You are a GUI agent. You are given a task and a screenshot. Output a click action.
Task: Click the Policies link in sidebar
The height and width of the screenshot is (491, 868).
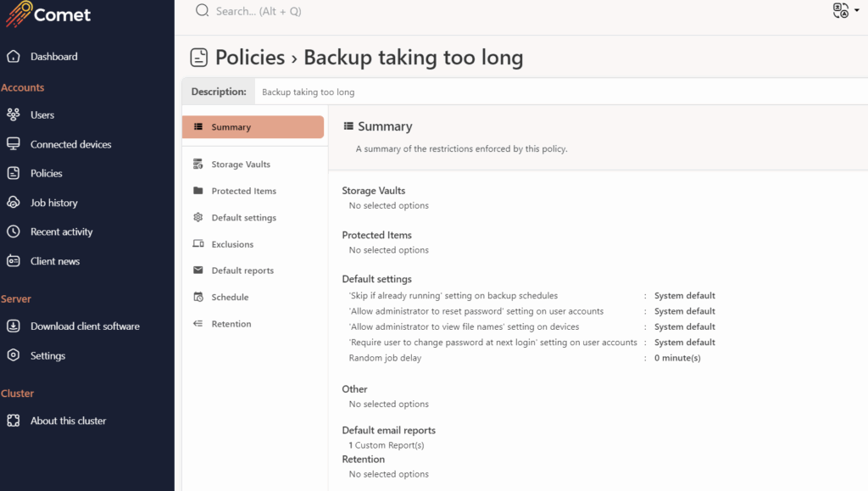point(46,173)
